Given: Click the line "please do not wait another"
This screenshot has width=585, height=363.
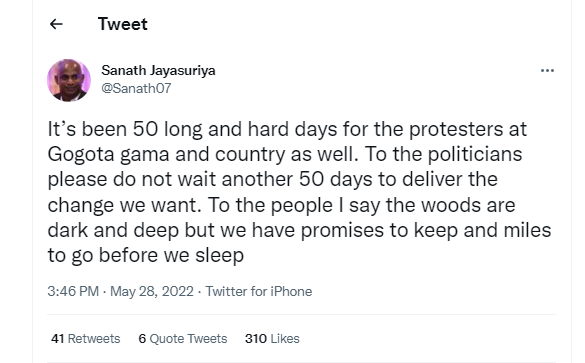Looking at the screenshot, I should coord(272,179).
